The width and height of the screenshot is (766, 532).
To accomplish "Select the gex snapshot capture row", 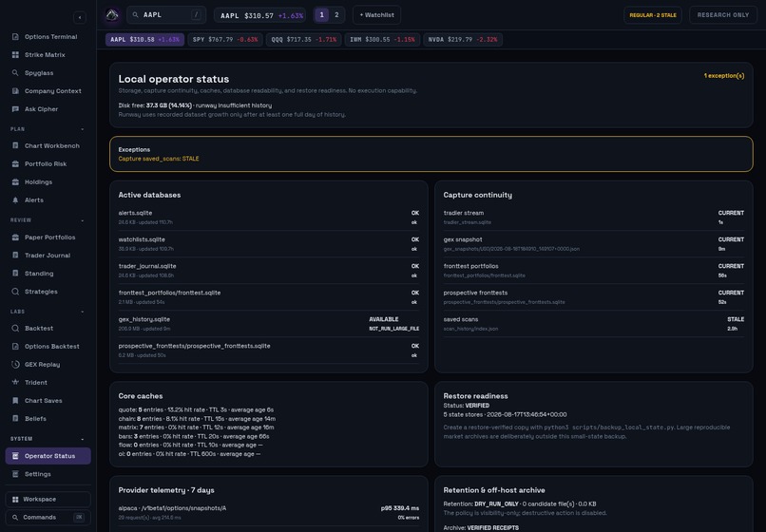I will (594, 244).
